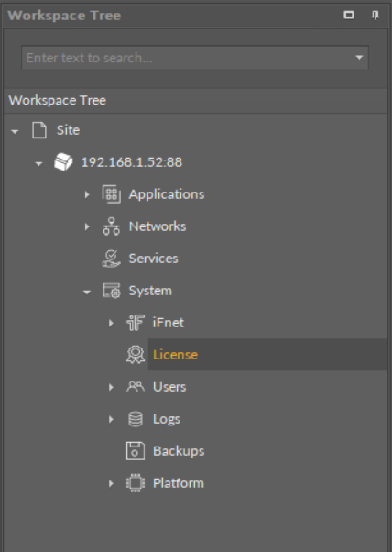Click the Services hand icon

(x=112, y=259)
